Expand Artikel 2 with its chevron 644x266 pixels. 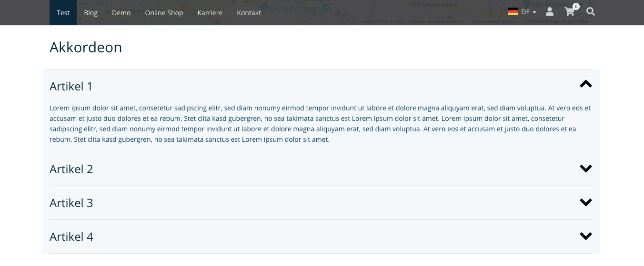(586, 168)
